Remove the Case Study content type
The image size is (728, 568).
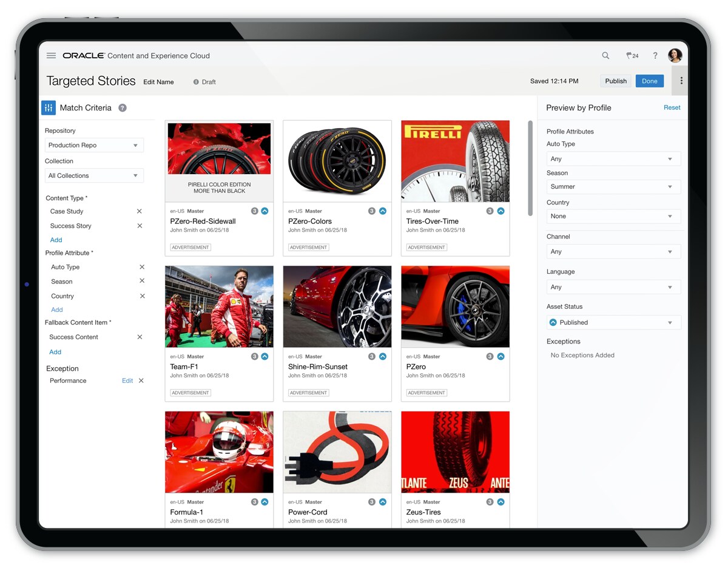tap(140, 211)
